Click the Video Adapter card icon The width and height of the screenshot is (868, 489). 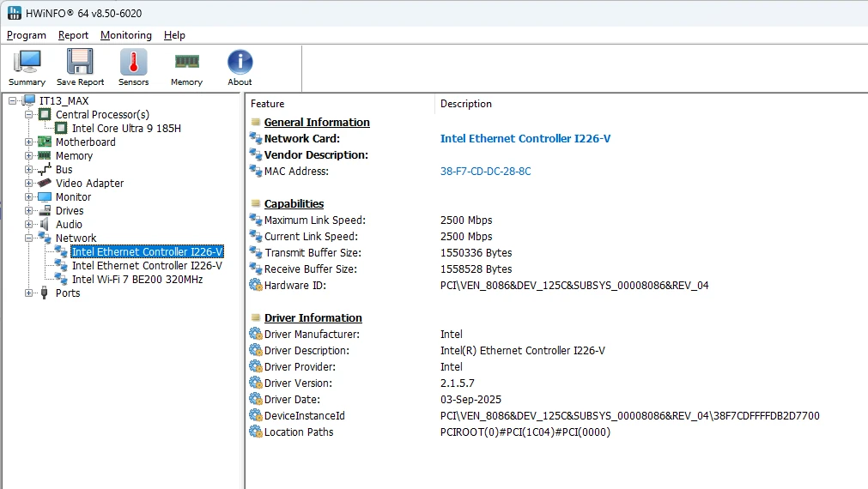pos(45,183)
